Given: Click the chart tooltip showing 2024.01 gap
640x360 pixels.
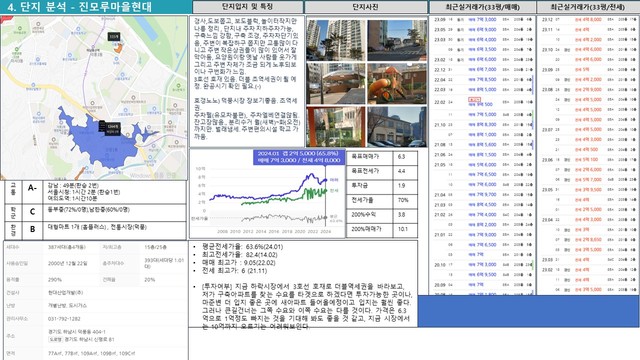Looking at the screenshot, I should [x=299, y=157].
